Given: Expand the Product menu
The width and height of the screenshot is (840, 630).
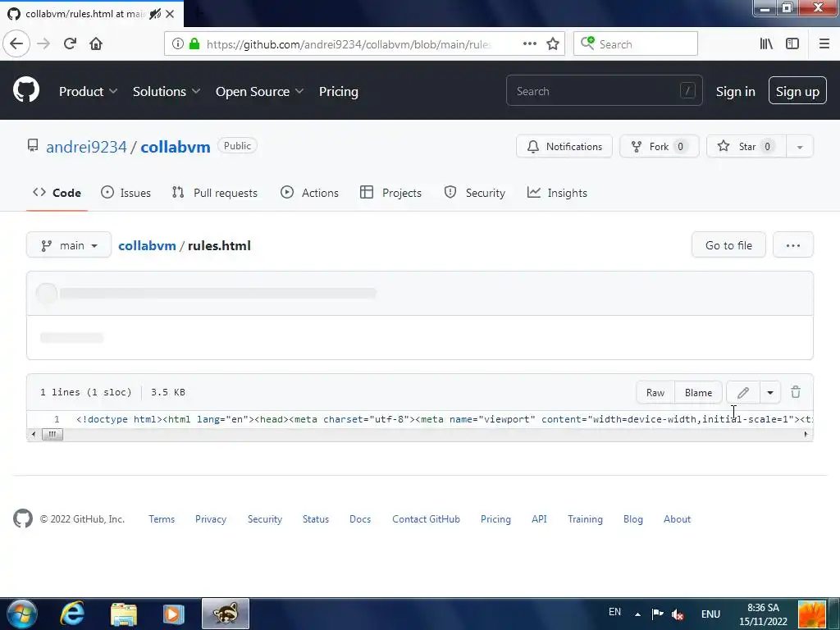Looking at the screenshot, I should coord(88,92).
